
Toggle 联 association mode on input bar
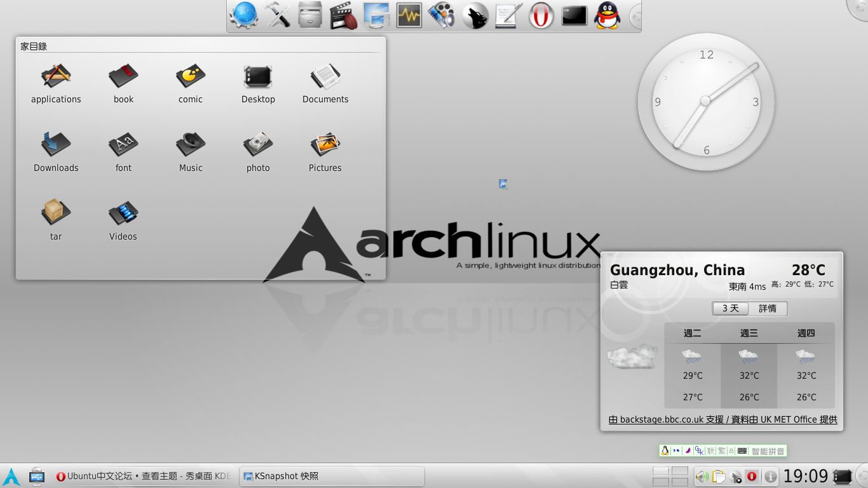(711, 451)
